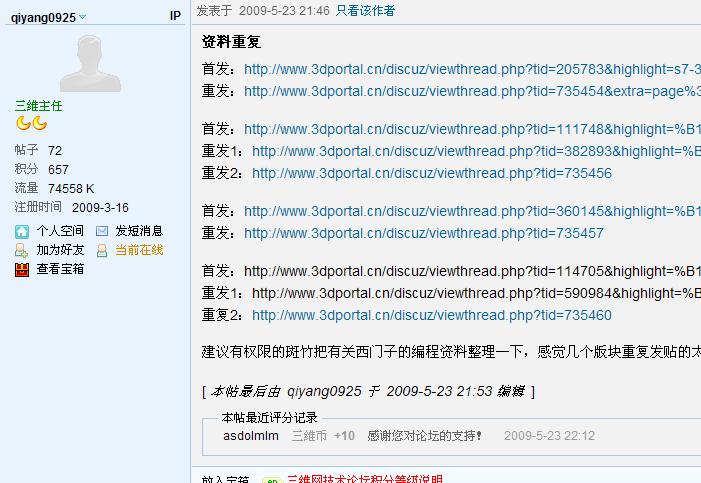This screenshot has width=701, height=483.
Task: Click the 发短消息 envelope icon
Action: click(102, 231)
